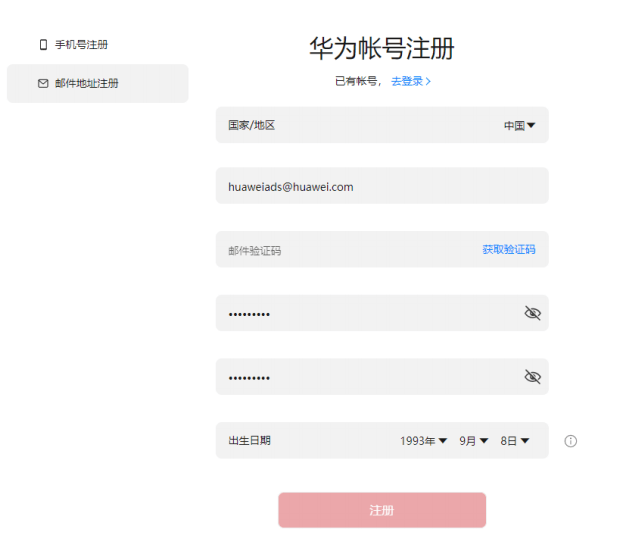This screenshot has height=538, width=622.
Task: Click the 注册 register button
Action: click(x=382, y=510)
